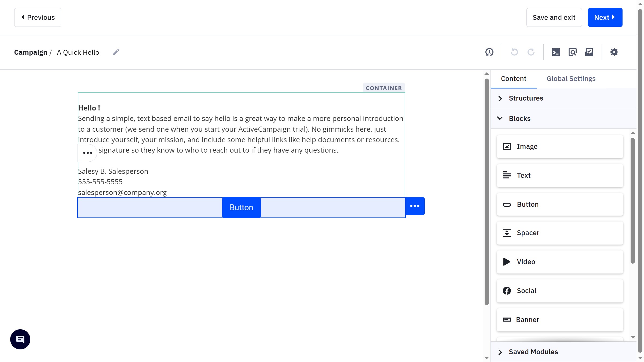Open the settings gear icon
Viewport: 644px width, 362px height.
pos(614,52)
